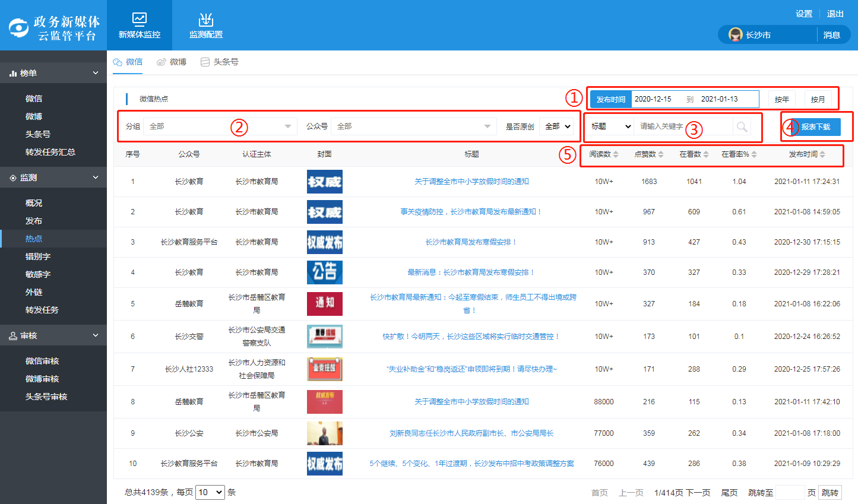Collapse the 榜单 sidebar section
This screenshot has height=504, width=858.
pos(95,73)
